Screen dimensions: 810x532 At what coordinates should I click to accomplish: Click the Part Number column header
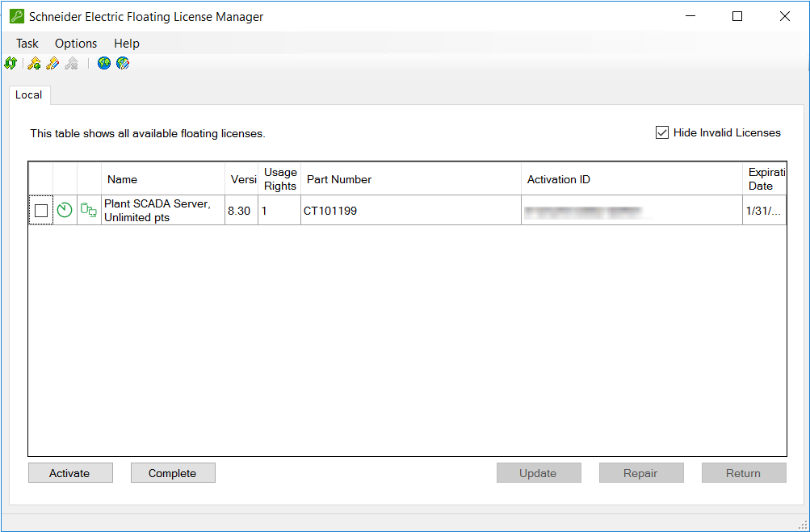(x=411, y=179)
